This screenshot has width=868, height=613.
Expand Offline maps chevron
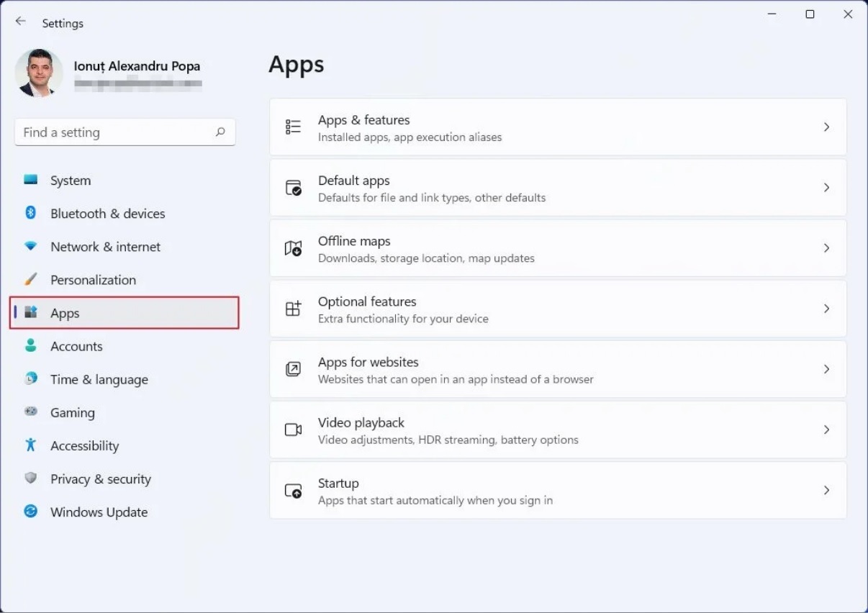tap(826, 248)
